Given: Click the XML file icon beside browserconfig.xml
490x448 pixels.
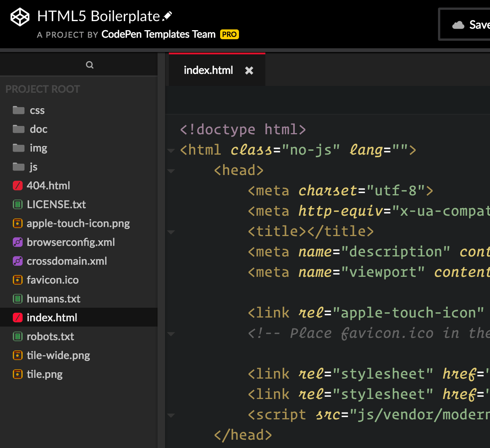Looking at the screenshot, I should coord(17,242).
